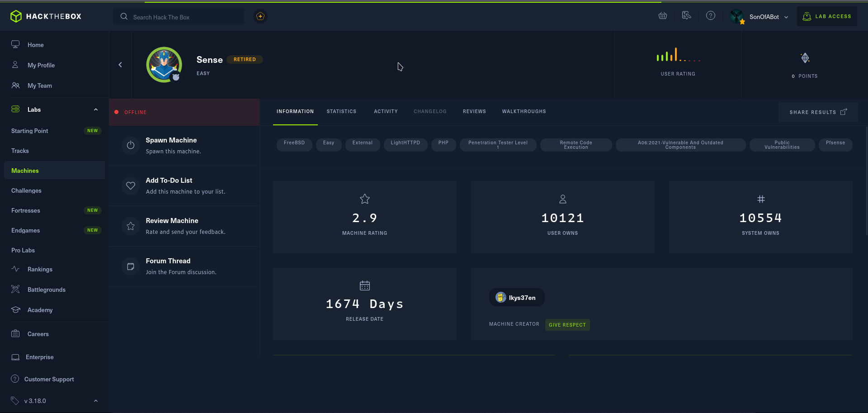Open the certificates icon in top bar
The image size is (868, 413).
click(687, 16)
